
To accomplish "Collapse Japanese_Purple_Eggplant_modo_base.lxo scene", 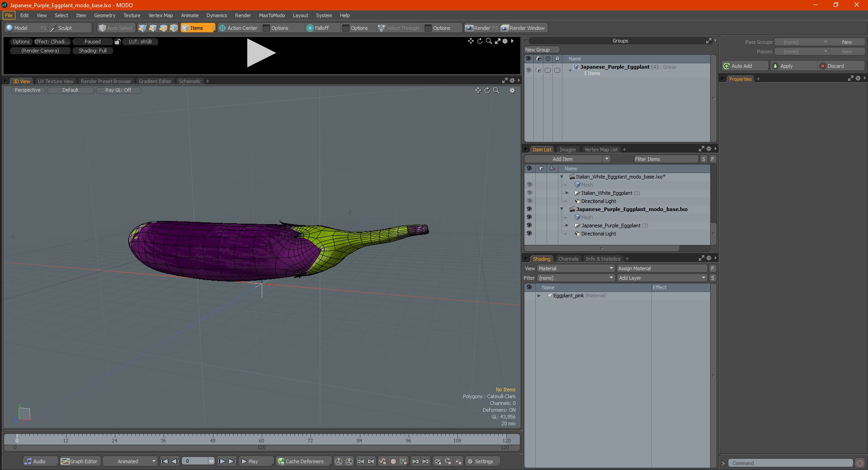I will [562, 209].
